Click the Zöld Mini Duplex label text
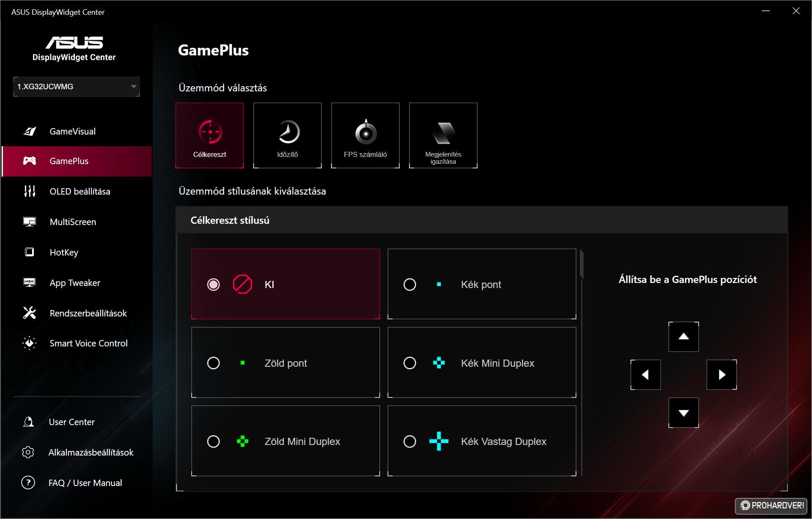812x519 pixels. point(302,442)
